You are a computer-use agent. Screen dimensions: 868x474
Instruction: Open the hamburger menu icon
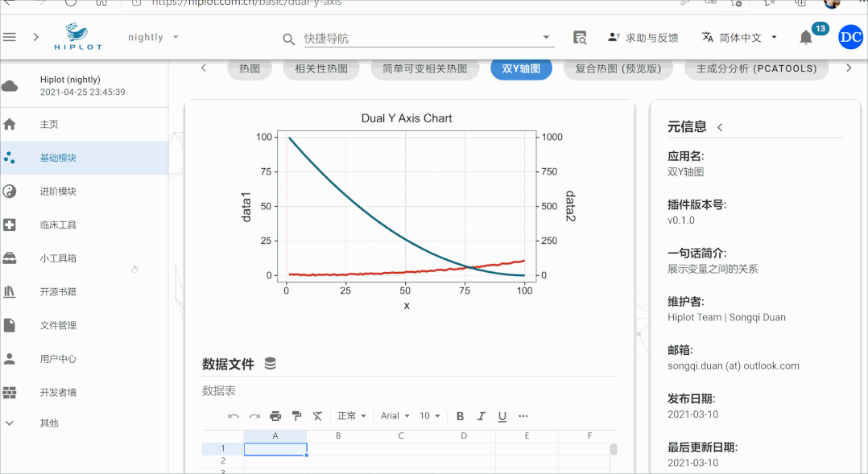(x=10, y=37)
